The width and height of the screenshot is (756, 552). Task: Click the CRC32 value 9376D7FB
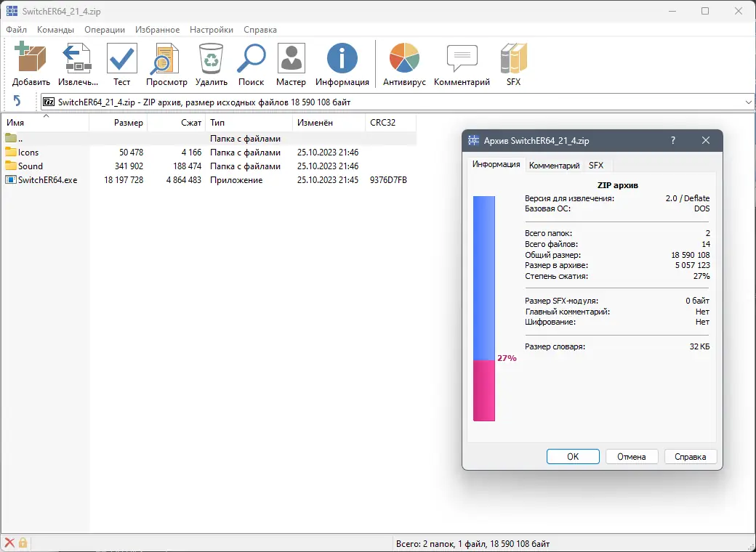[389, 179]
